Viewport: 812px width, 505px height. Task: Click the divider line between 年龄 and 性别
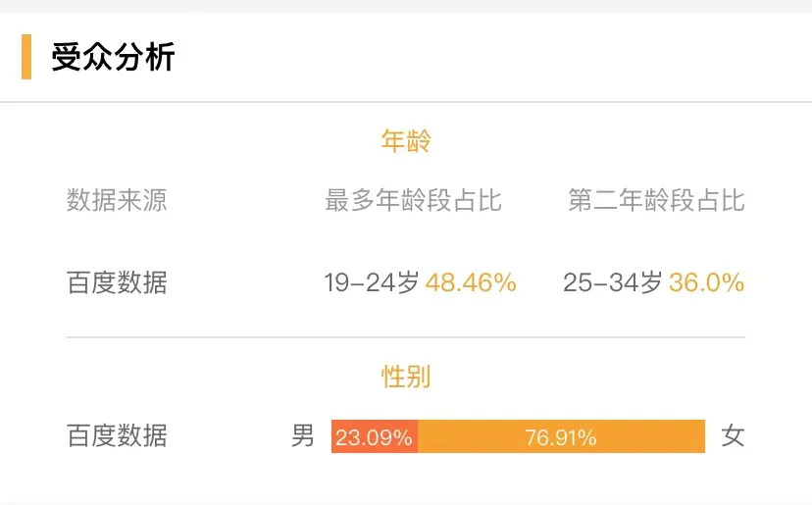point(406,337)
